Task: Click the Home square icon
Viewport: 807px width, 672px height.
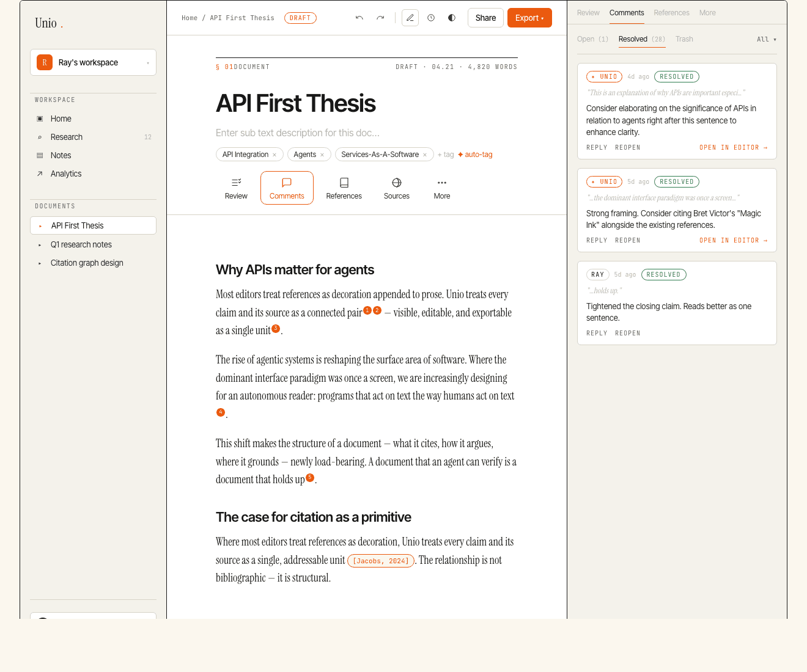Action: pos(40,119)
